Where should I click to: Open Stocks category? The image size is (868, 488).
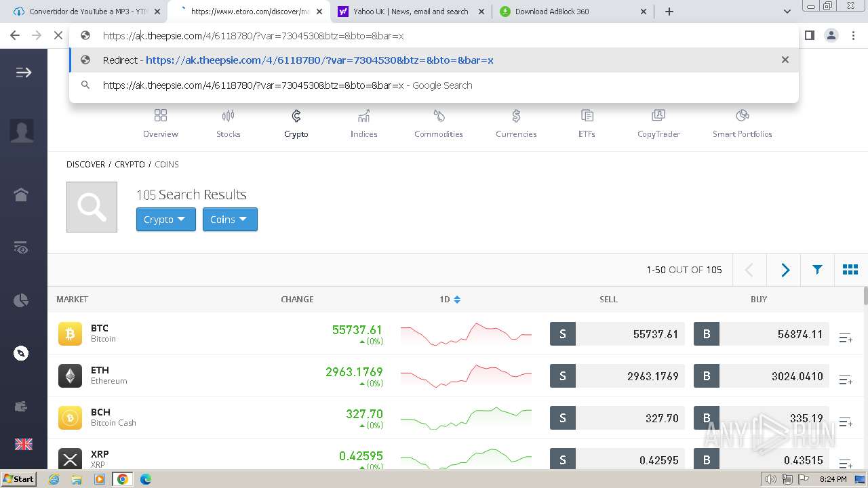coord(229,123)
